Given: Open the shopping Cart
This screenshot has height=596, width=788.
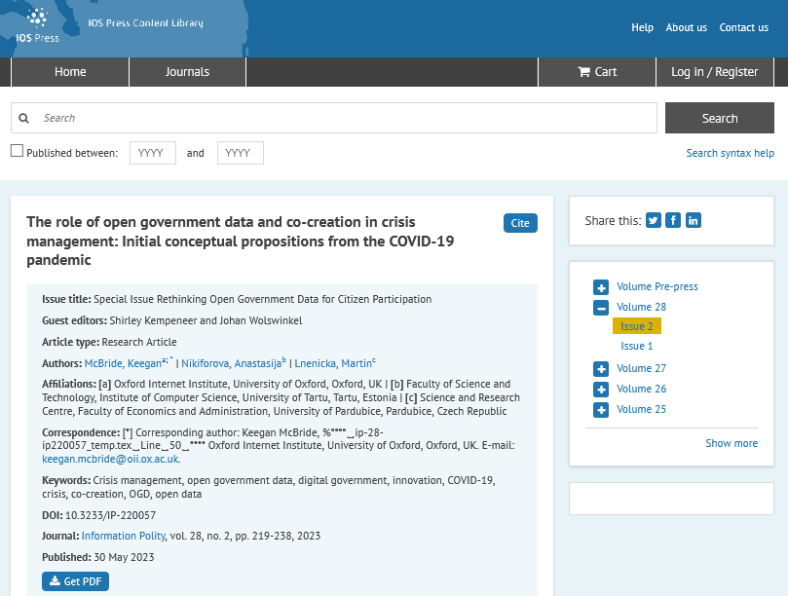Looking at the screenshot, I should coord(597,72).
